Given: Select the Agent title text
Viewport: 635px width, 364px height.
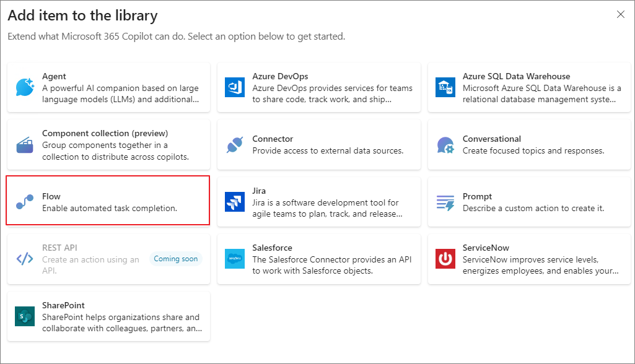Looking at the screenshot, I should coord(54,76).
